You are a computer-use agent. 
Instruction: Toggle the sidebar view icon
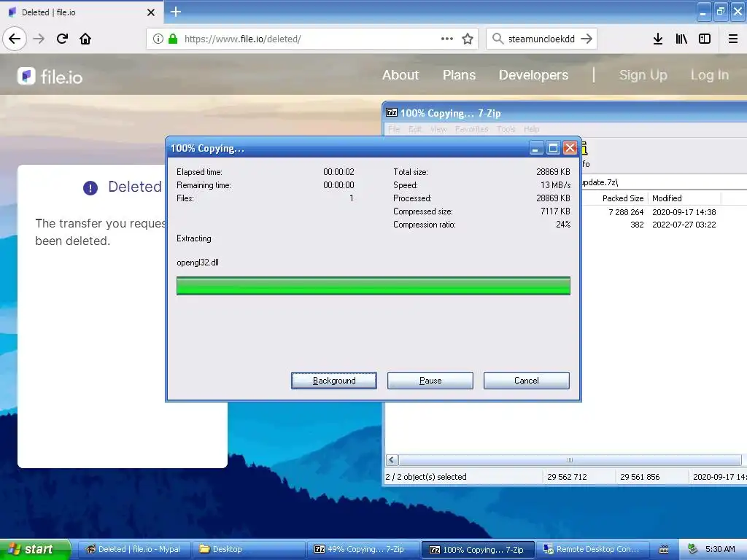[705, 39]
